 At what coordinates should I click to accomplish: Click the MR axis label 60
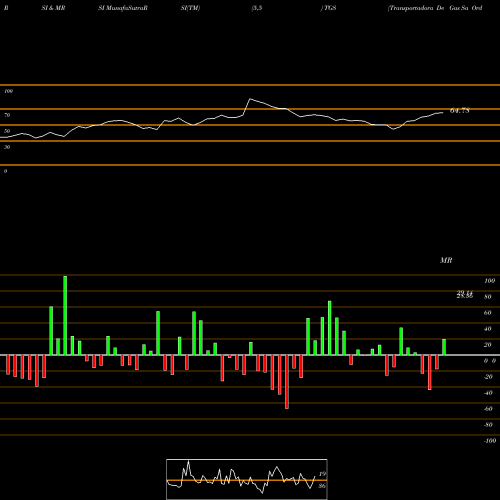point(488,313)
